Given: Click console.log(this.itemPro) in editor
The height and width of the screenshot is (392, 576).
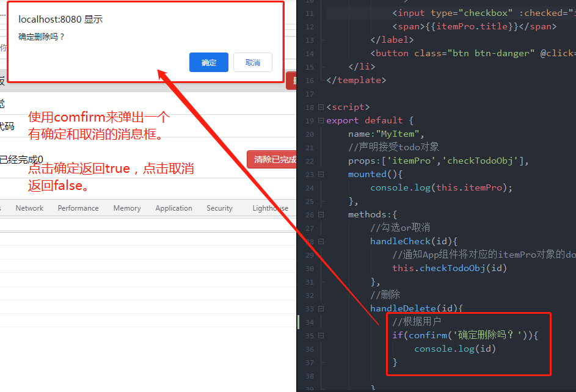Looking at the screenshot, I should tap(441, 187).
